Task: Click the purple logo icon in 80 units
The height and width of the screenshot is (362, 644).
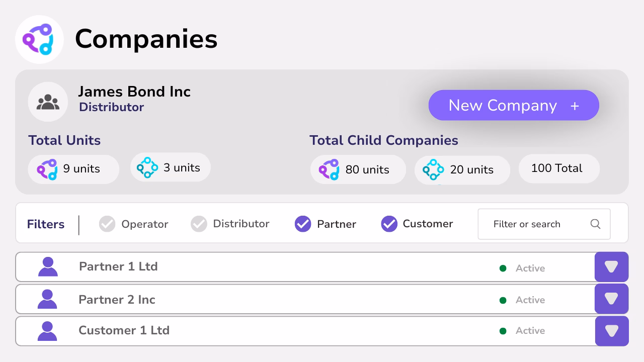Action: pyautogui.click(x=329, y=169)
